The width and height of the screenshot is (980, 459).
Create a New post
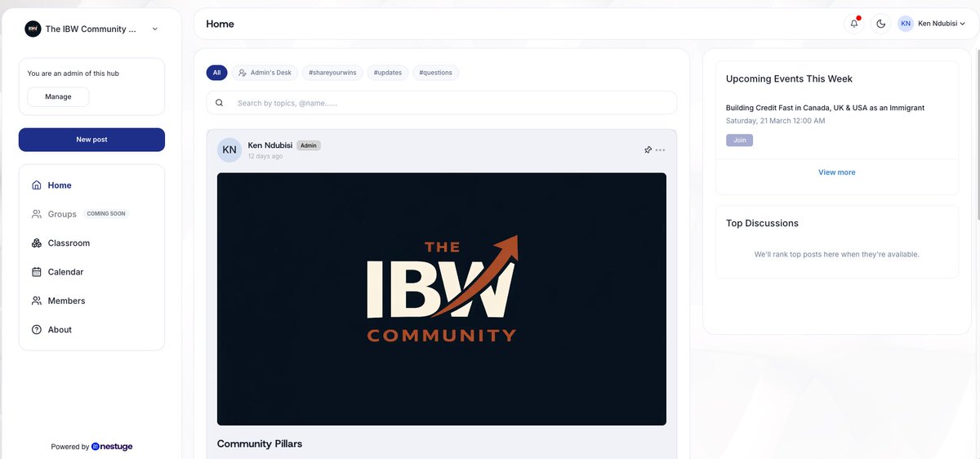tap(91, 140)
